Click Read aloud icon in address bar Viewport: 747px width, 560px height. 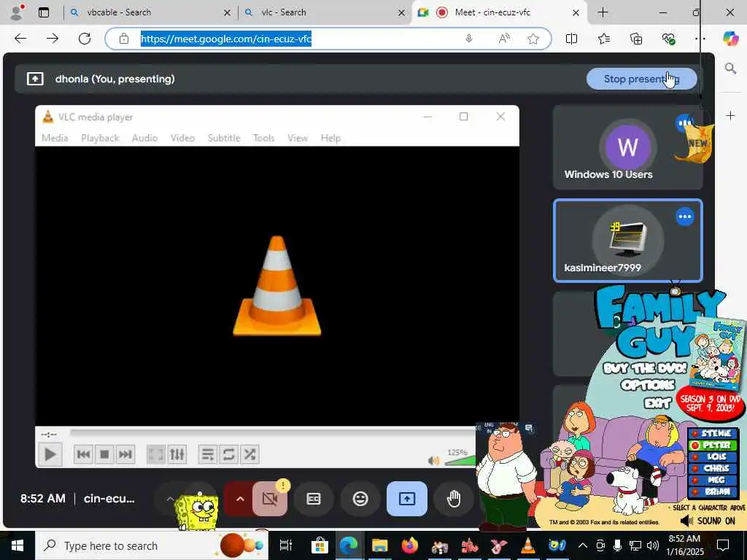coord(503,39)
